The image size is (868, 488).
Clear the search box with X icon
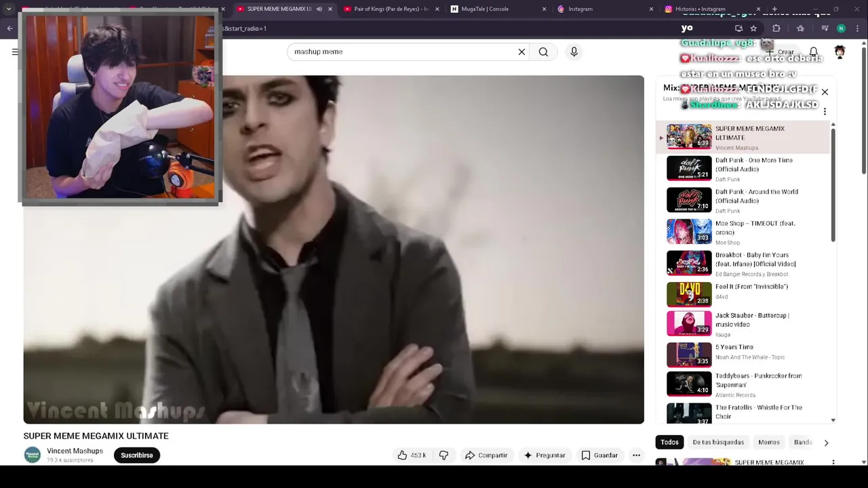point(521,52)
